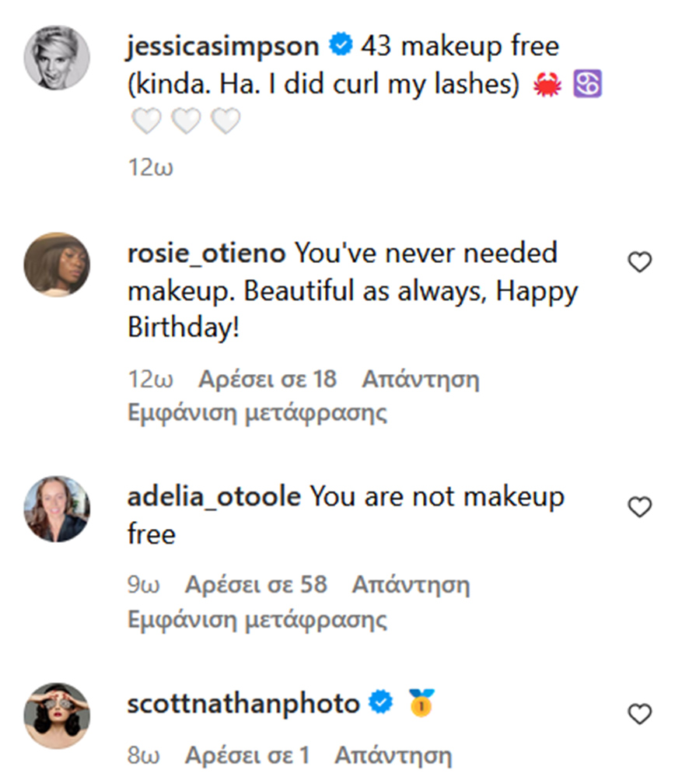Reply to adelia_otoole's comment via Απάντηση
The width and height of the screenshot is (675, 784).
pos(411,584)
